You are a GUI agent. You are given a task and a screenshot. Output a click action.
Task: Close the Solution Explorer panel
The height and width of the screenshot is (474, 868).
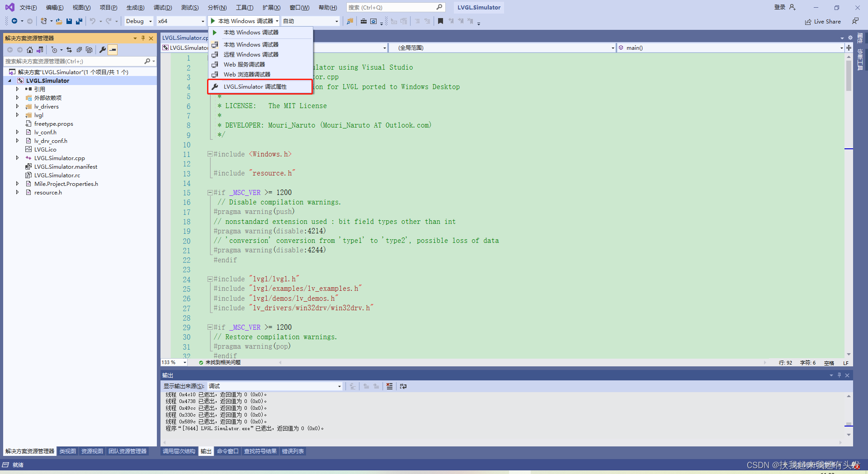[x=151, y=38]
